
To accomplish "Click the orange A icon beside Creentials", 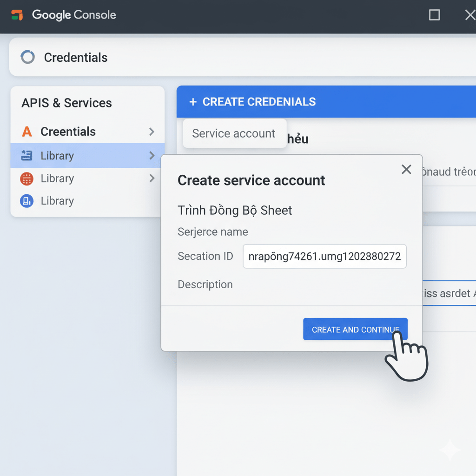I will [x=26, y=132].
